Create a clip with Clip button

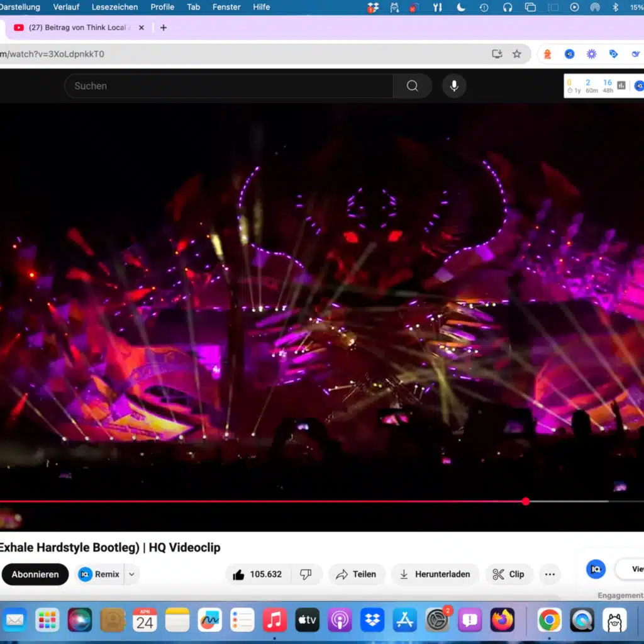[x=508, y=574]
